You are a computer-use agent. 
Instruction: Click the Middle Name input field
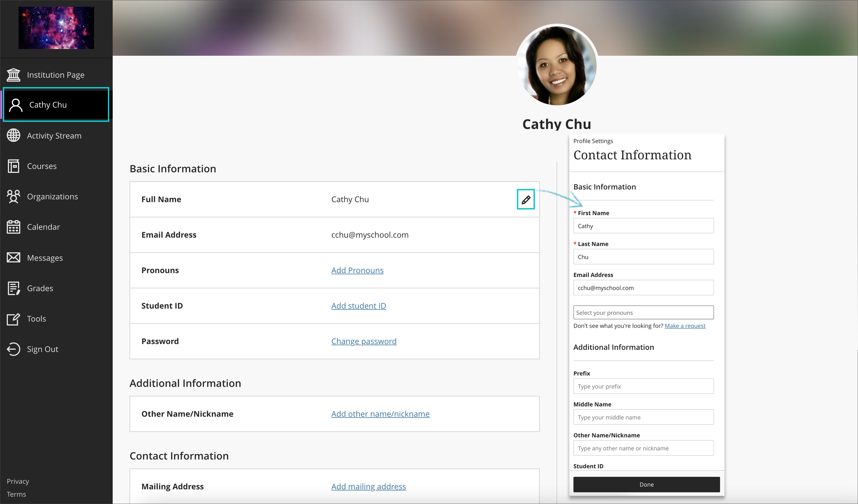click(643, 417)
